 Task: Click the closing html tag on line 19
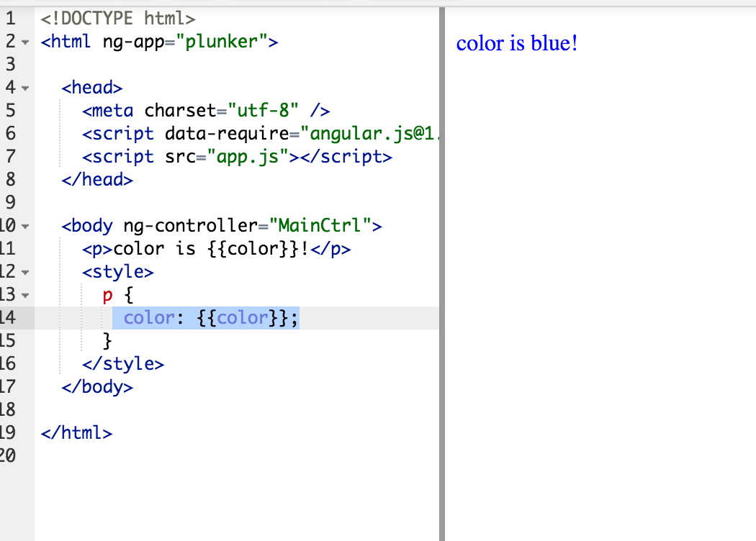(x=76, y=432)
